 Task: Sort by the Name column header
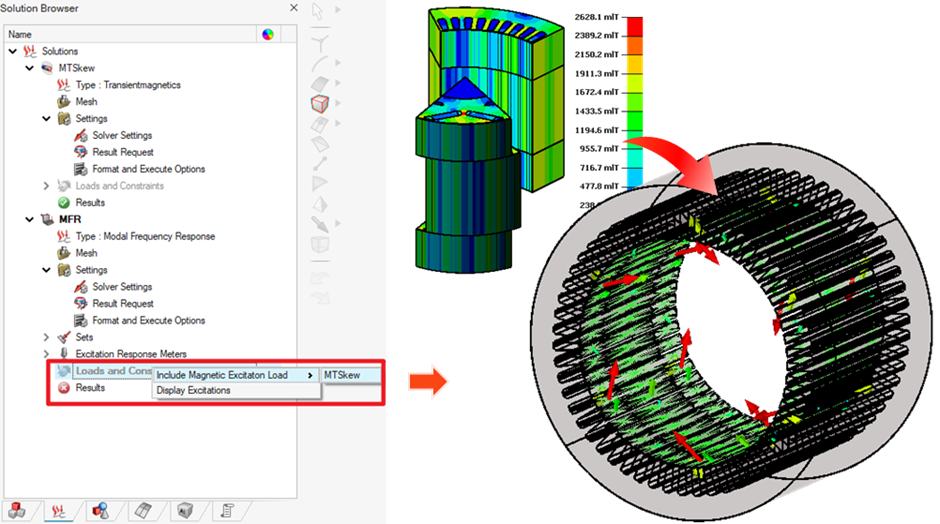pos(130,34)
